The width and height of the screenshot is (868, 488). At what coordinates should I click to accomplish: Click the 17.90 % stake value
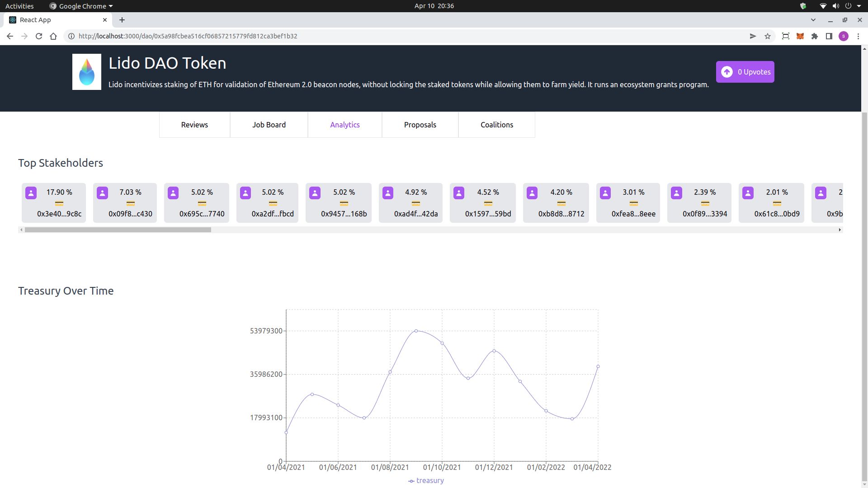(59, 192)
